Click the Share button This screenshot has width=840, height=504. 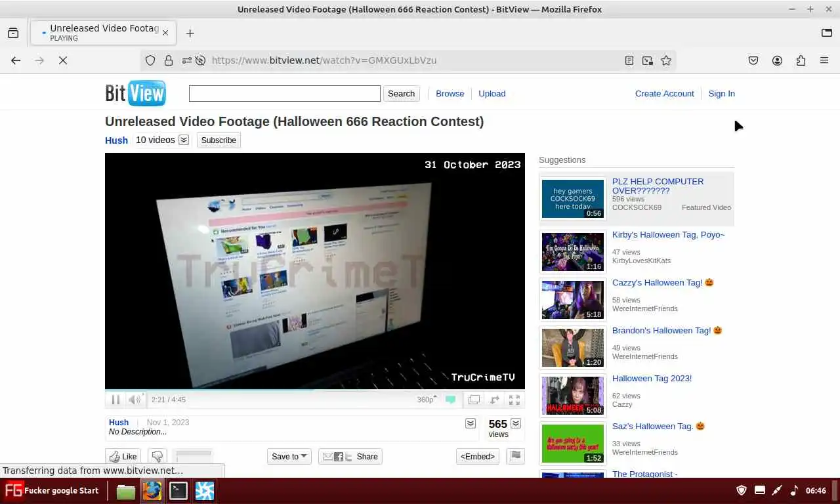[x=350, y=456]
